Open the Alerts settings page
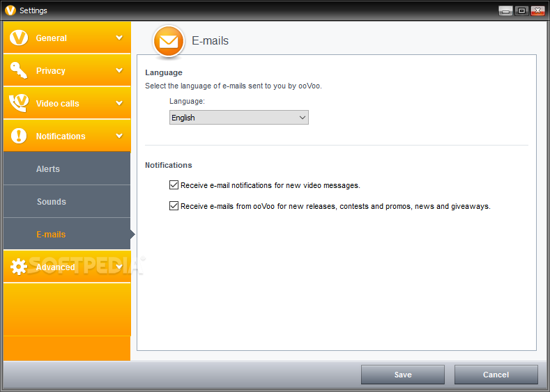550x392 pixels. (x=67, y=168)
